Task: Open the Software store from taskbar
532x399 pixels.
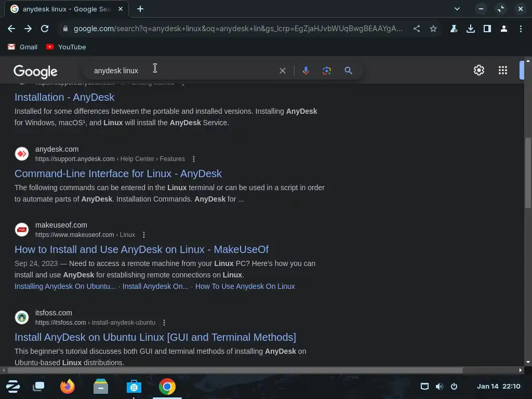Action: pyautogui.click(x=134, y=387)
